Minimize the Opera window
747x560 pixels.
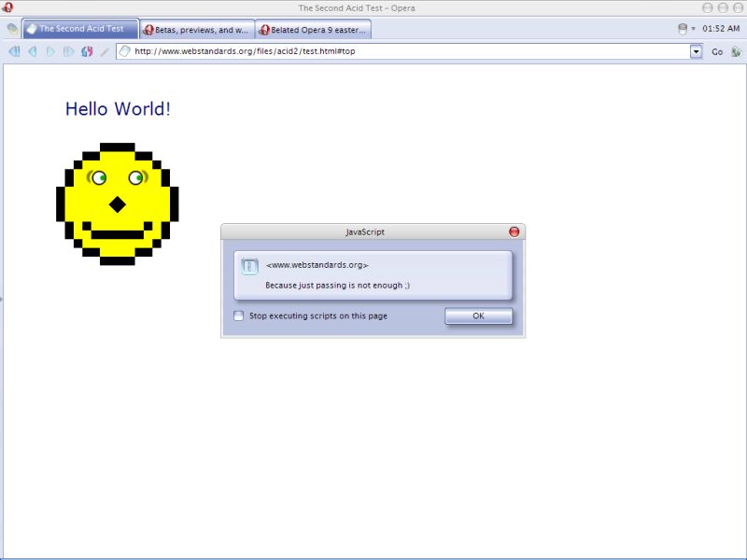[708, 7]
